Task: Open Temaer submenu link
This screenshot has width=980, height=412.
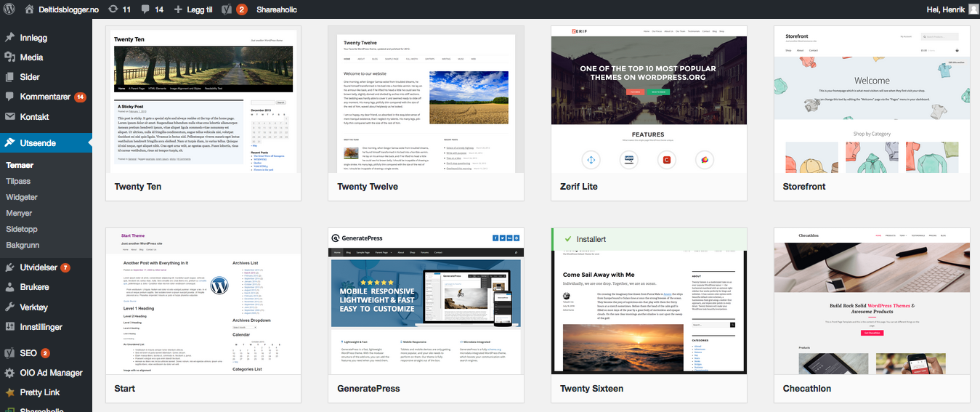Action: 20,165
